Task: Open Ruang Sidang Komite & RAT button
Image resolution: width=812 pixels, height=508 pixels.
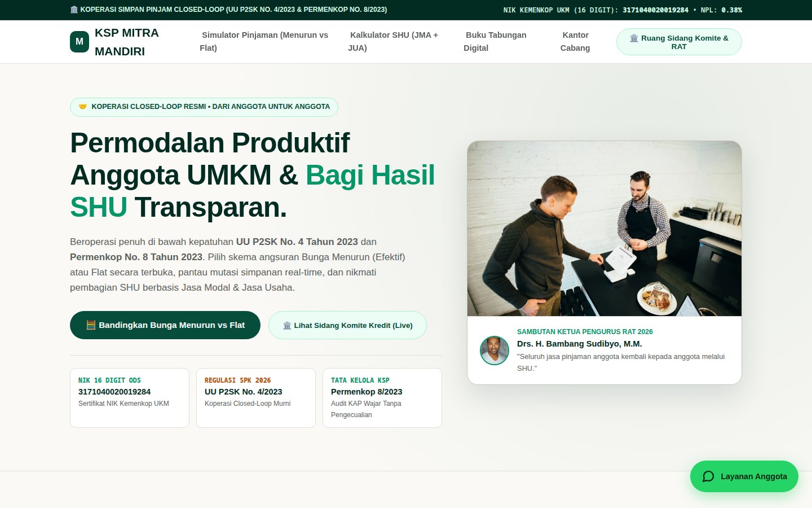Action: [679, 42]
